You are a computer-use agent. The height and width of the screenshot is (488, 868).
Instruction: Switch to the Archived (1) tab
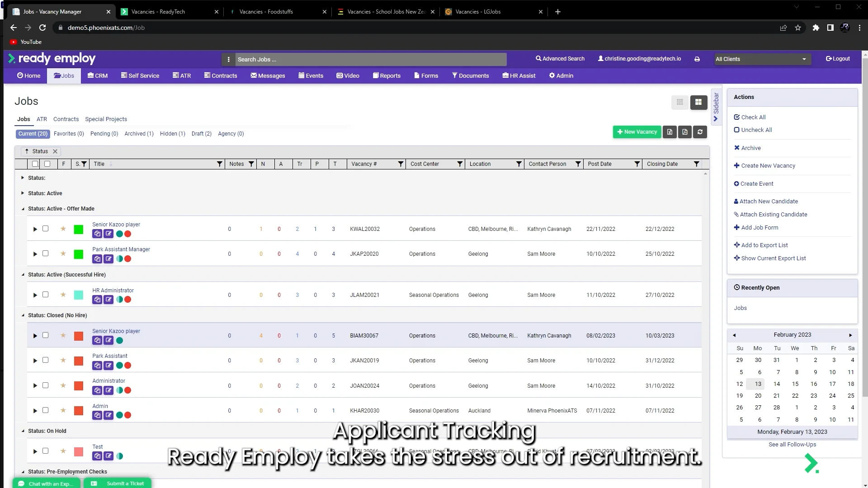click(139, 134)
